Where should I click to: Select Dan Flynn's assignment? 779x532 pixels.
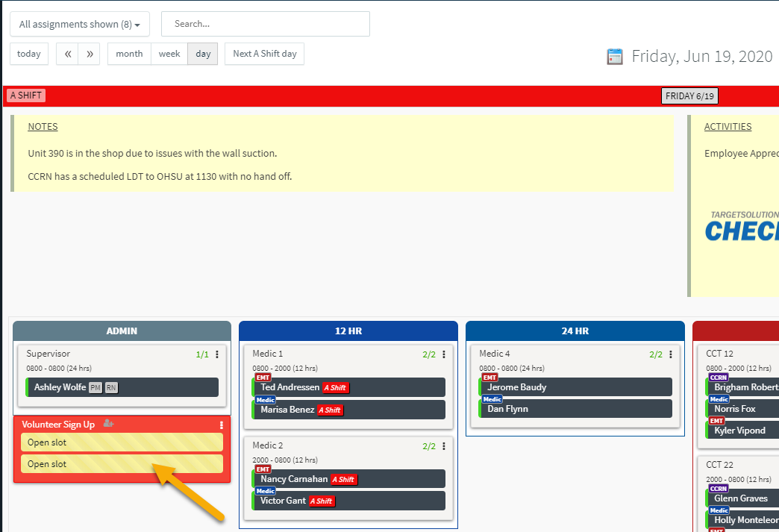click(x=575, y=409)
